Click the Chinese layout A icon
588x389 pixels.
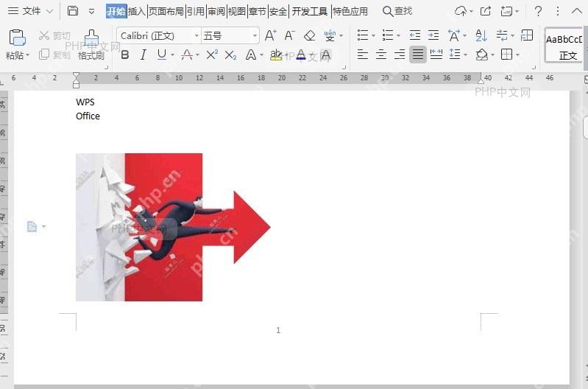tap(454, 35)
